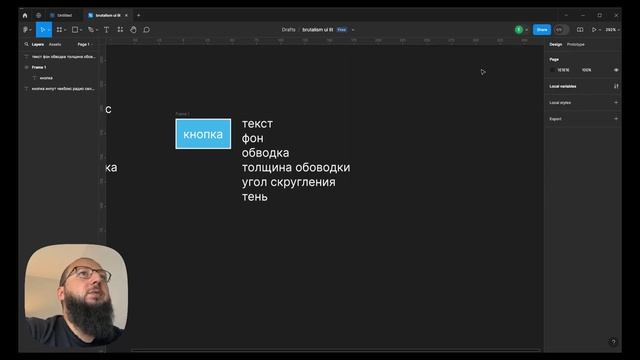Select the Frame tool

point(59,30)
